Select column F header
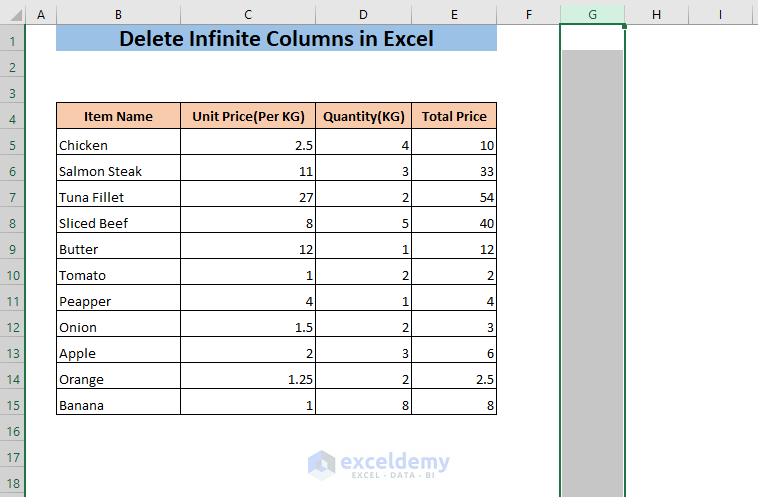This screenshot has width=758, height=497. pos(528,15)
